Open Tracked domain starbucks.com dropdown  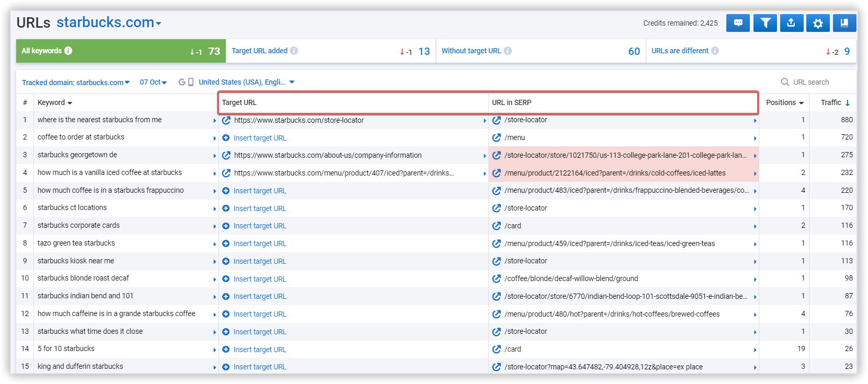point(76,83)
